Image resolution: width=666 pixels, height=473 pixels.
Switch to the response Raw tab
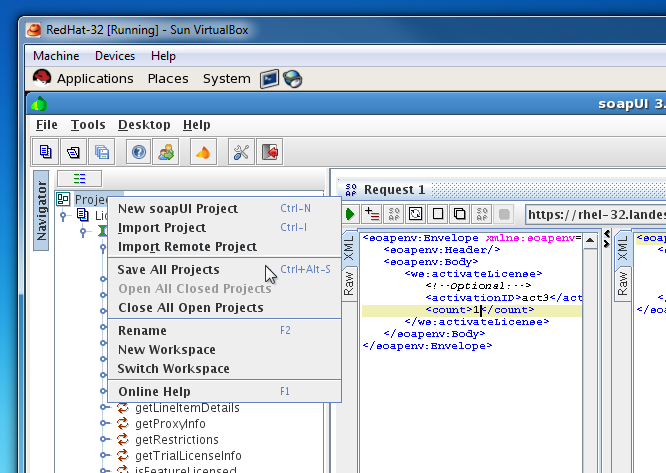click(622, 284)
